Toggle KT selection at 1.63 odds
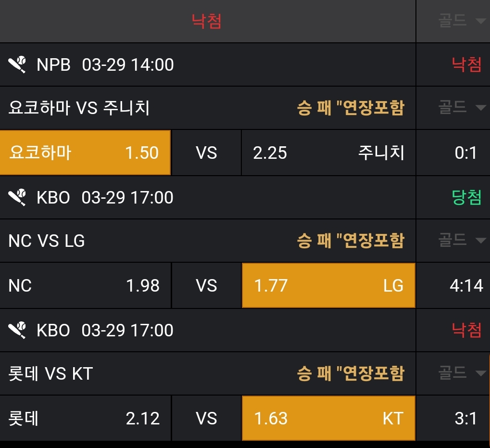This screenshot has height=448, width=490. (x=328, y=418)
